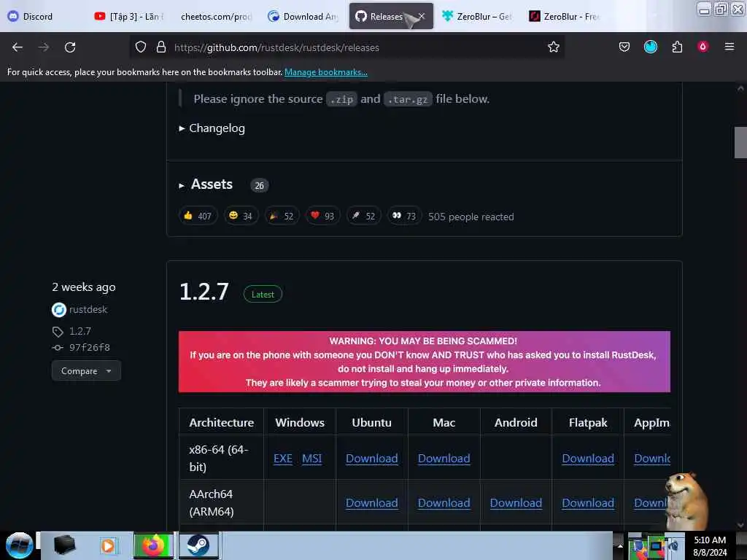Open the rustdesk author link
The height and width of the screenshot is (560, 747).
pyautogui.click(x=88, y=309)
